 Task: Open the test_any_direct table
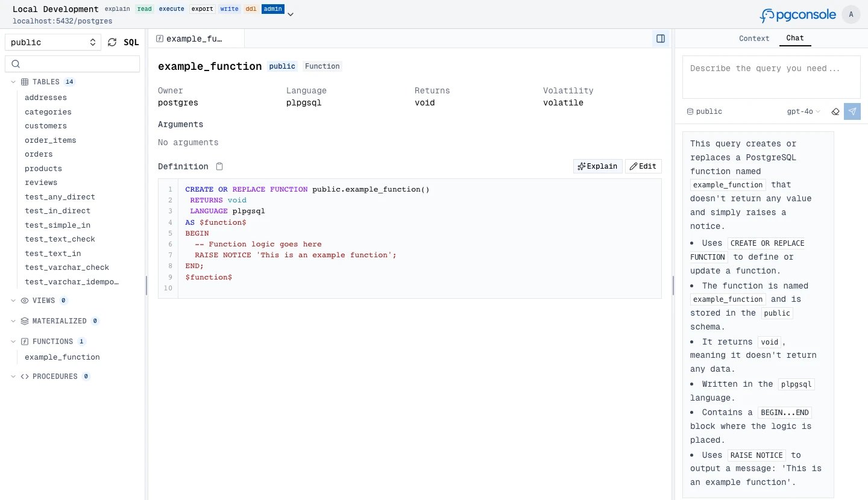coord(60,197)
